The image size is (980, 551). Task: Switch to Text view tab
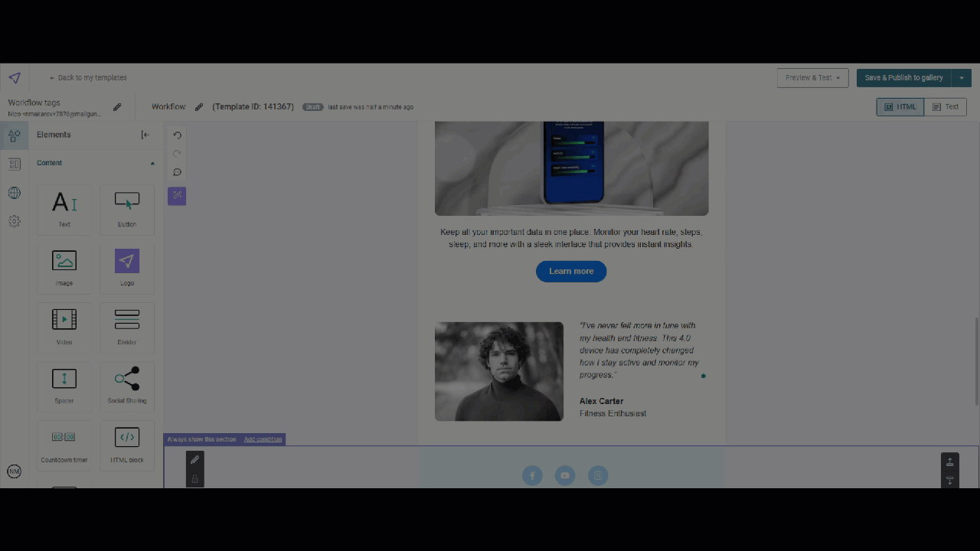[x=946, y=107]
